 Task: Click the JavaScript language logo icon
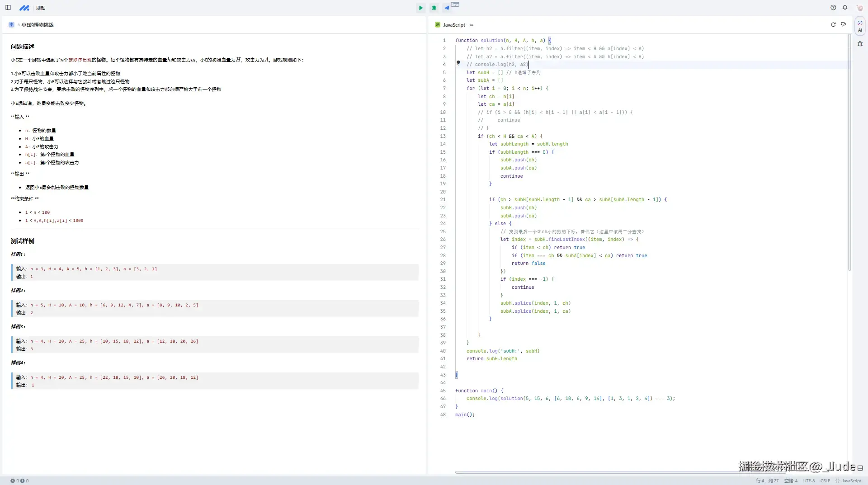click(438, 25)
